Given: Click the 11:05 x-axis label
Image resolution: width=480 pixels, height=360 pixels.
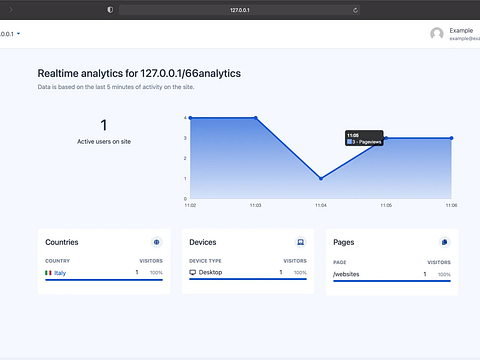Looking at the screenshot, I should (x=386, y=205).
